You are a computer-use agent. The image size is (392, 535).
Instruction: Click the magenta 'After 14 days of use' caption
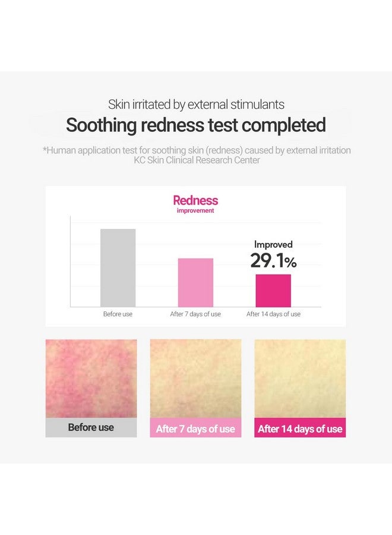pos(300,427)
